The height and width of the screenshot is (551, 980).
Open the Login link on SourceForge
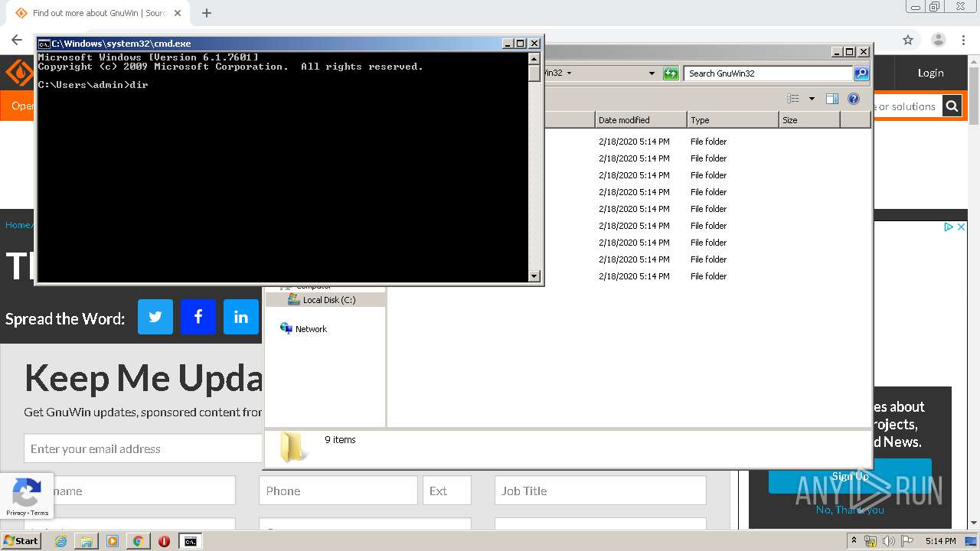coord(930,73)
